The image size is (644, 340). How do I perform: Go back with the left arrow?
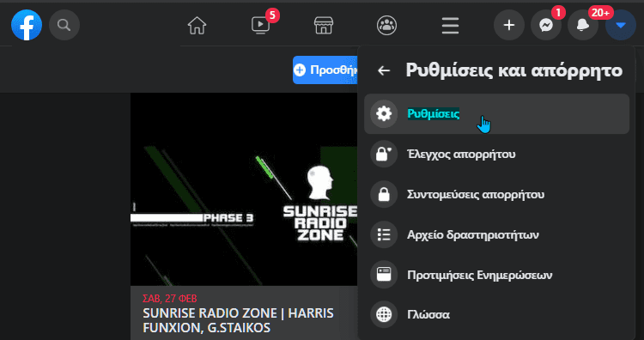coord(384,71)
